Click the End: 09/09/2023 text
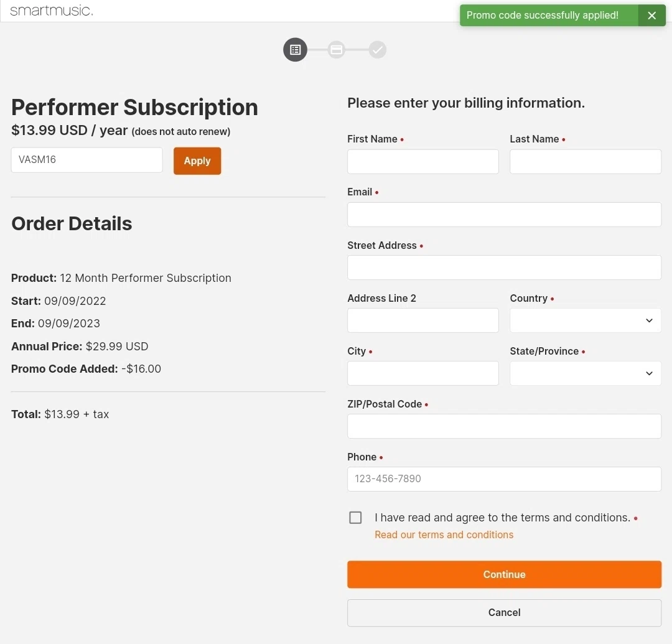This screenshot has height=644, width=672. [x=56, y=324]
